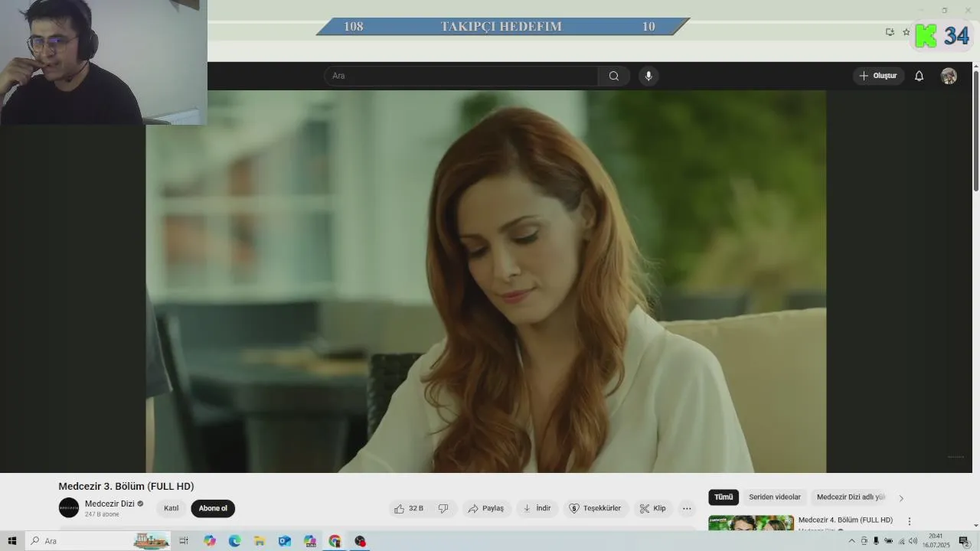Select the Medcezir Dizi adlı chip
980x551 pixels.
tap(851, 497)
